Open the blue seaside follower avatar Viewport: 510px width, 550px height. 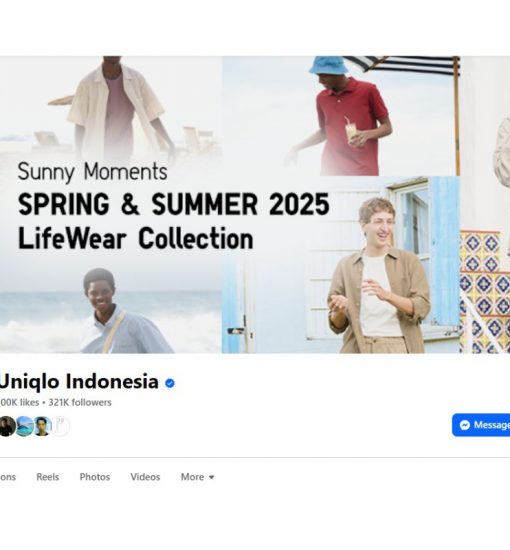[25, 426]
